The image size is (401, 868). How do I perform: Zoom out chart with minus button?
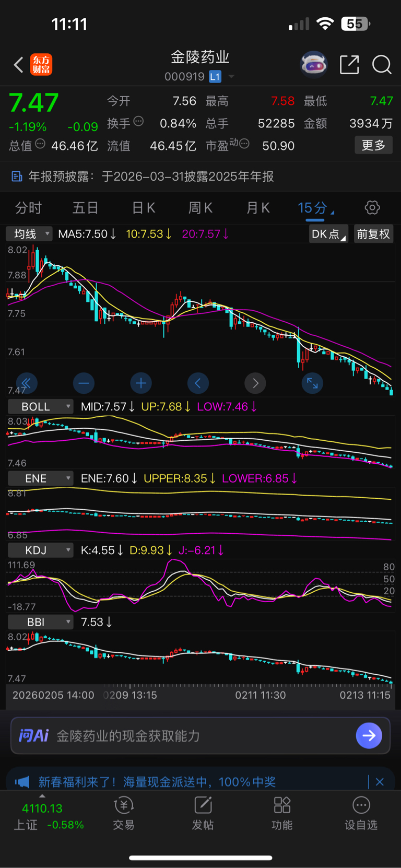tap(84, 383)
